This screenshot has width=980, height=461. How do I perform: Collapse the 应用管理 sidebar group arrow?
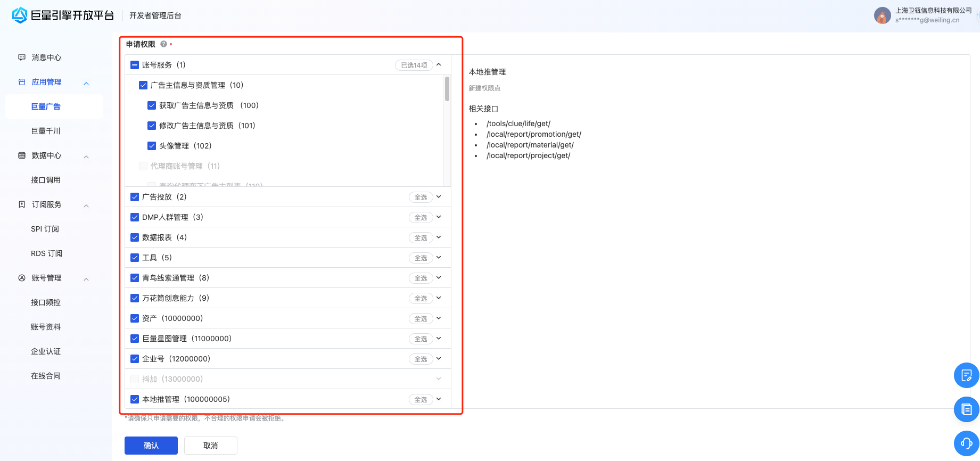point(86,83)
